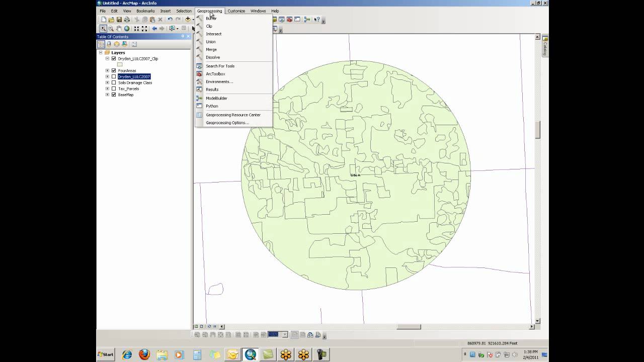Expand the BaseMap layer
The height and width of the screenshot is (362, 644).
107,95
